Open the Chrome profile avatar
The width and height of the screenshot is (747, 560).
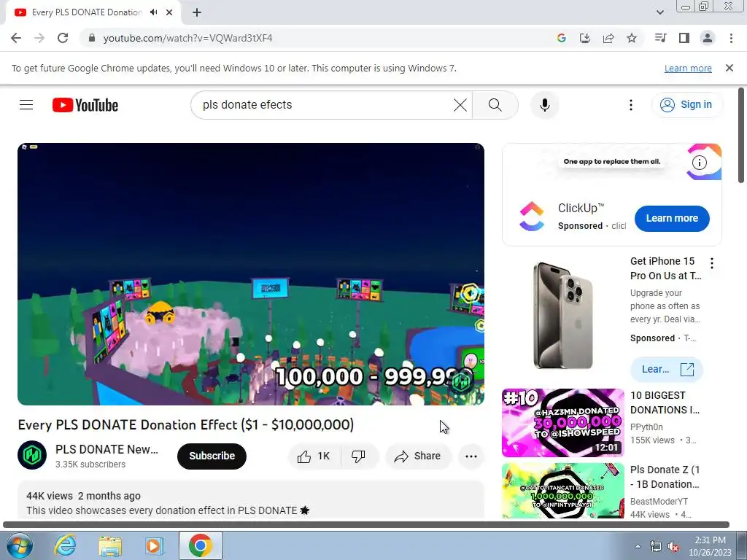pos(708,38)
